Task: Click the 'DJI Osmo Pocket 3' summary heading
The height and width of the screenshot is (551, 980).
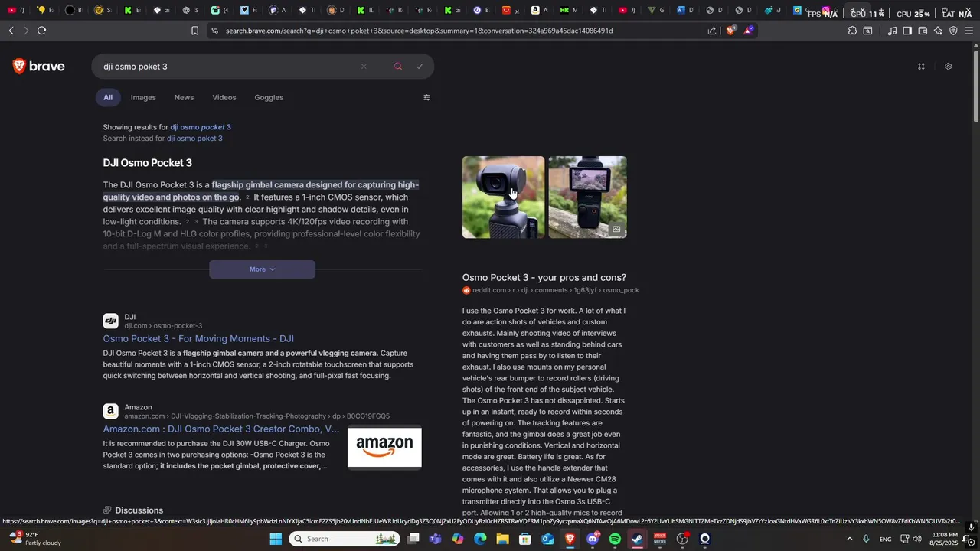Action: point(148,163)
